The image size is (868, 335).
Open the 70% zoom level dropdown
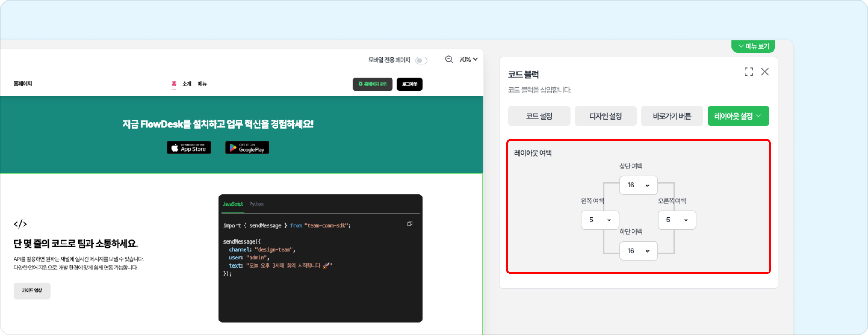tap(468, 59)
